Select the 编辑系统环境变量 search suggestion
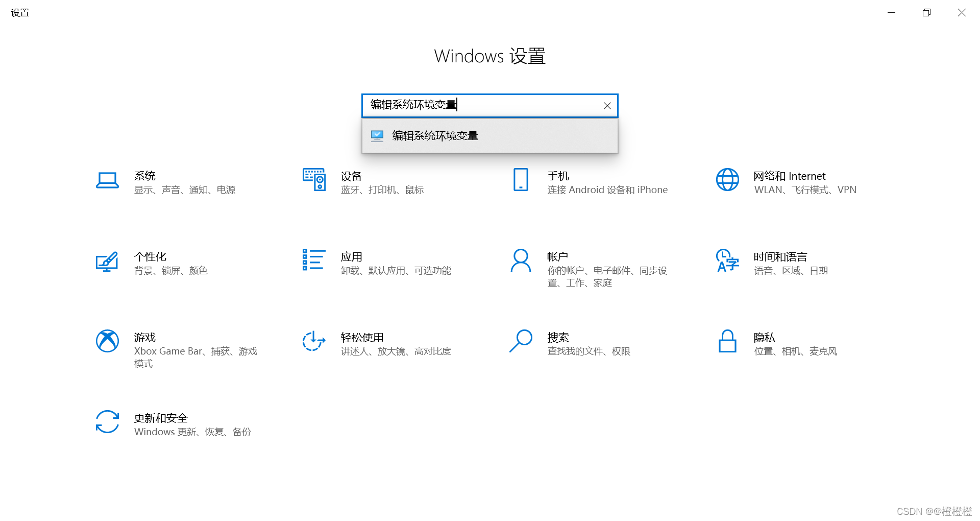 click(435, 135)
